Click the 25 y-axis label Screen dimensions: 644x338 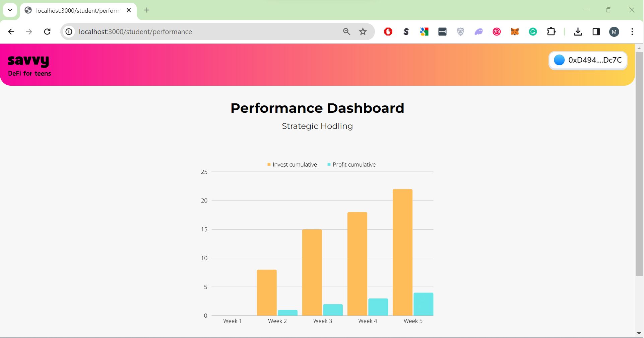coord(204,172)
